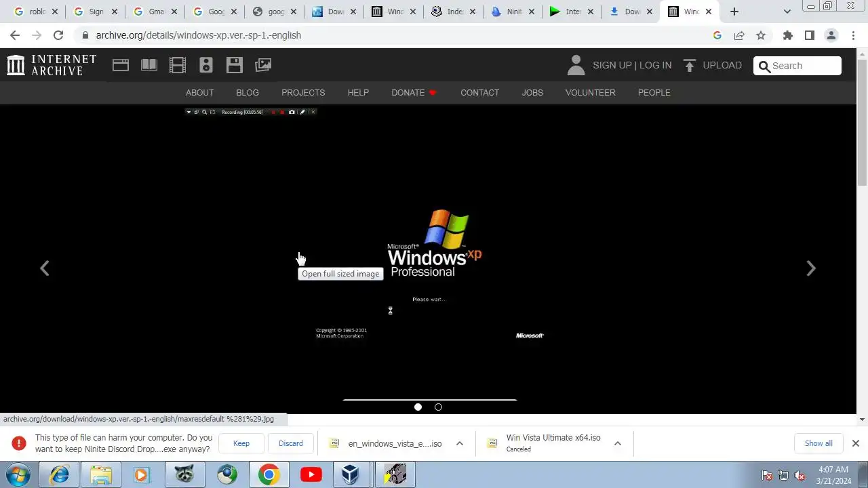Open ABOUT in the Archive nav

tap(199, 92)
